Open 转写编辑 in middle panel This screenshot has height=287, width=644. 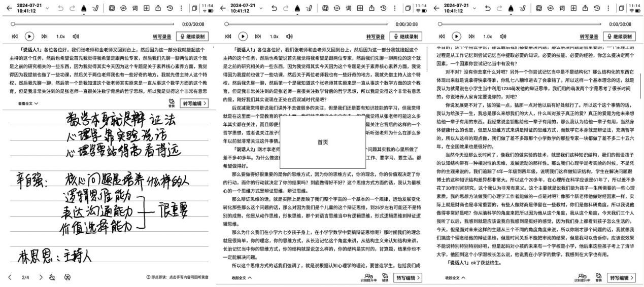coord(409,277)
